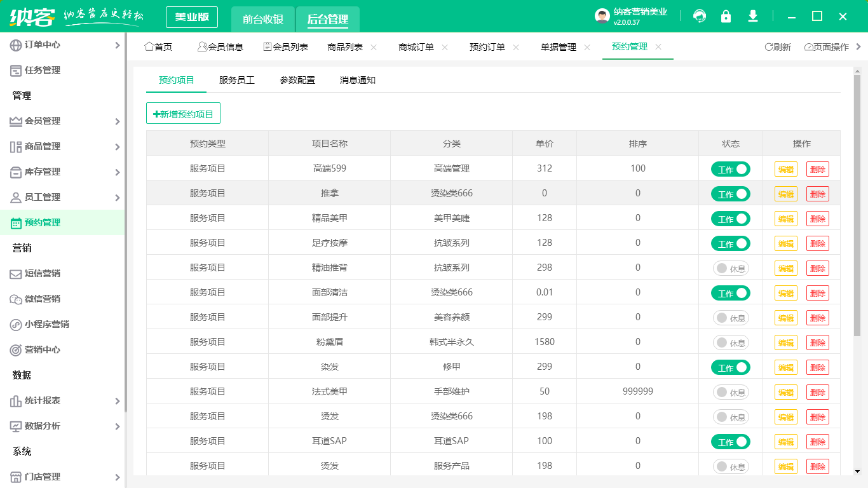
Task: Click the 营销中心 target icon
Action: click(x=16, y=350)
